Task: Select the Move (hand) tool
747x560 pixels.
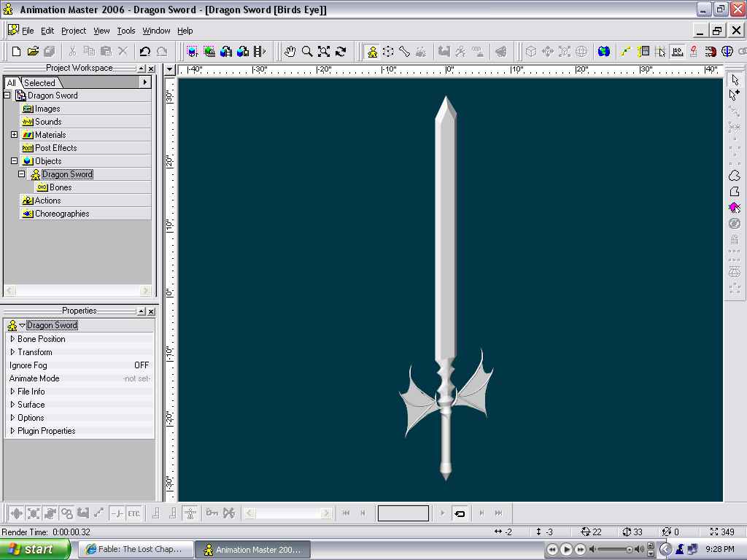Action: 290,51
